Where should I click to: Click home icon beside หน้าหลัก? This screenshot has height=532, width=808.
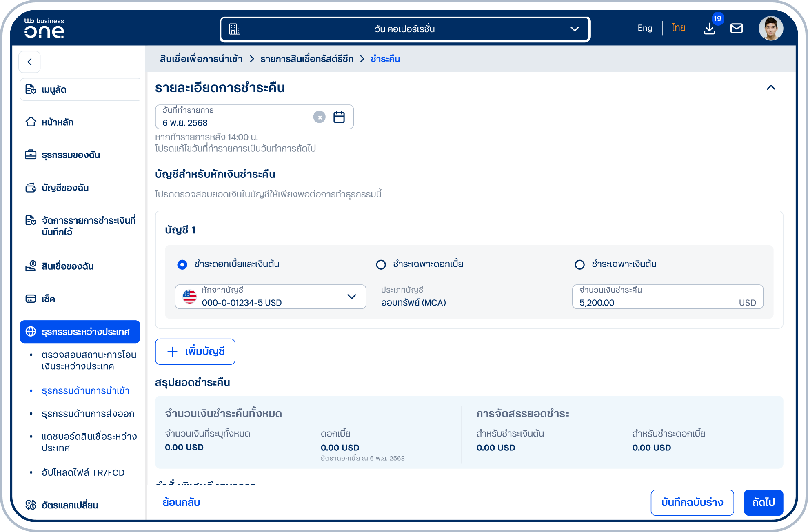pos(31,122)
